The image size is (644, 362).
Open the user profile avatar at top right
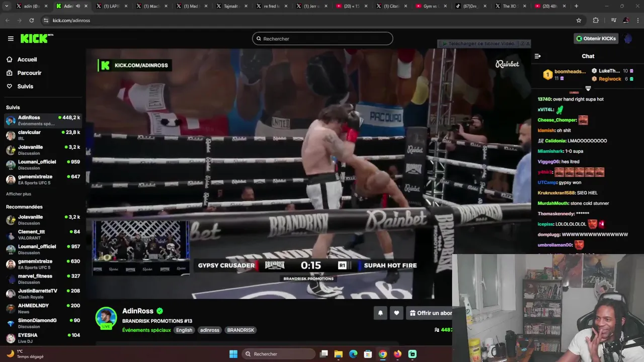628,39
